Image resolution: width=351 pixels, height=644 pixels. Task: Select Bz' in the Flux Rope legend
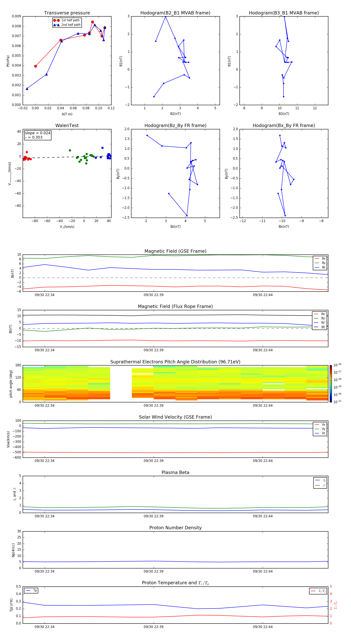coord(320,323)
